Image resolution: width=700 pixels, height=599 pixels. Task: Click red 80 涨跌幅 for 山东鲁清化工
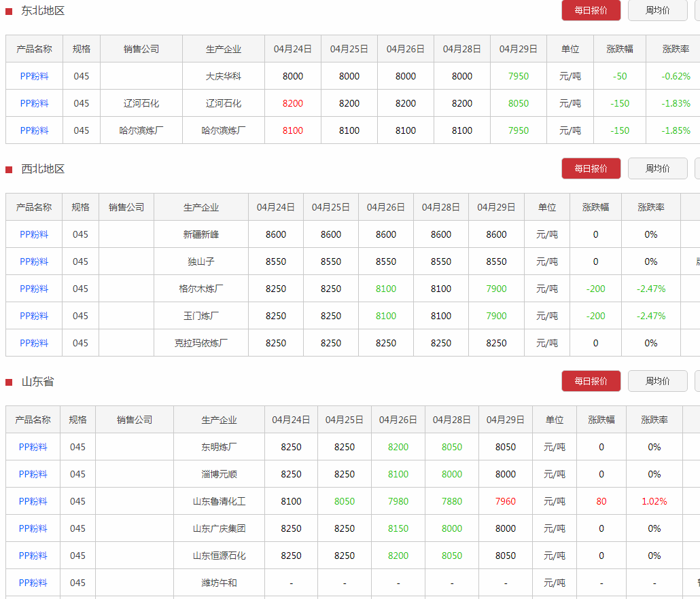click(x=601, y=502)
